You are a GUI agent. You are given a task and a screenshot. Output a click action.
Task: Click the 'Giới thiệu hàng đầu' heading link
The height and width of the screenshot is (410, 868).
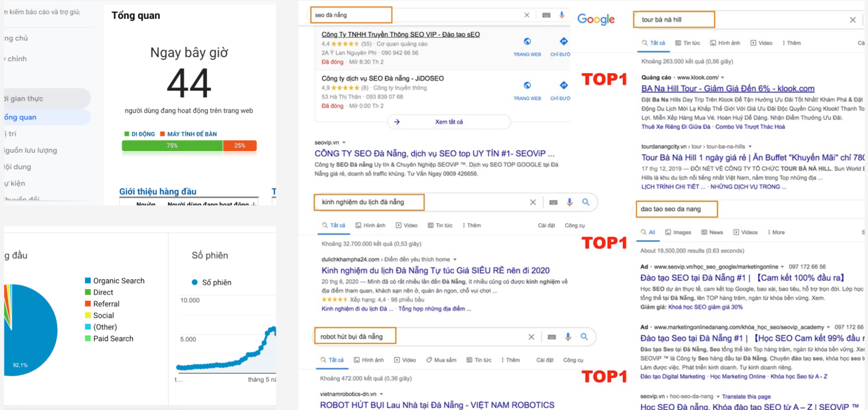158,191
